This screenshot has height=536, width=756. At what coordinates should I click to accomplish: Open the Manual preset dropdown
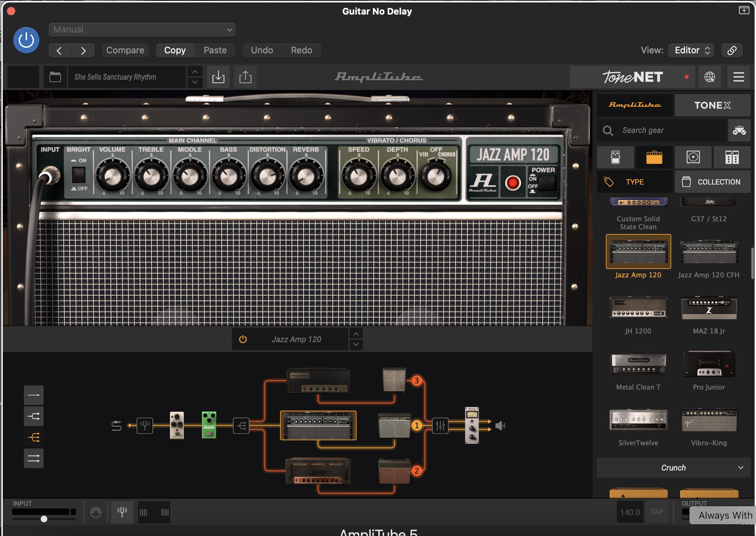(x=142, y=30)
